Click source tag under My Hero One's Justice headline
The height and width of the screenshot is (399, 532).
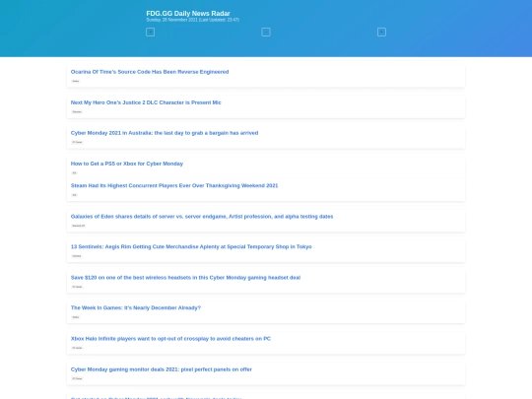coord(77,111)
